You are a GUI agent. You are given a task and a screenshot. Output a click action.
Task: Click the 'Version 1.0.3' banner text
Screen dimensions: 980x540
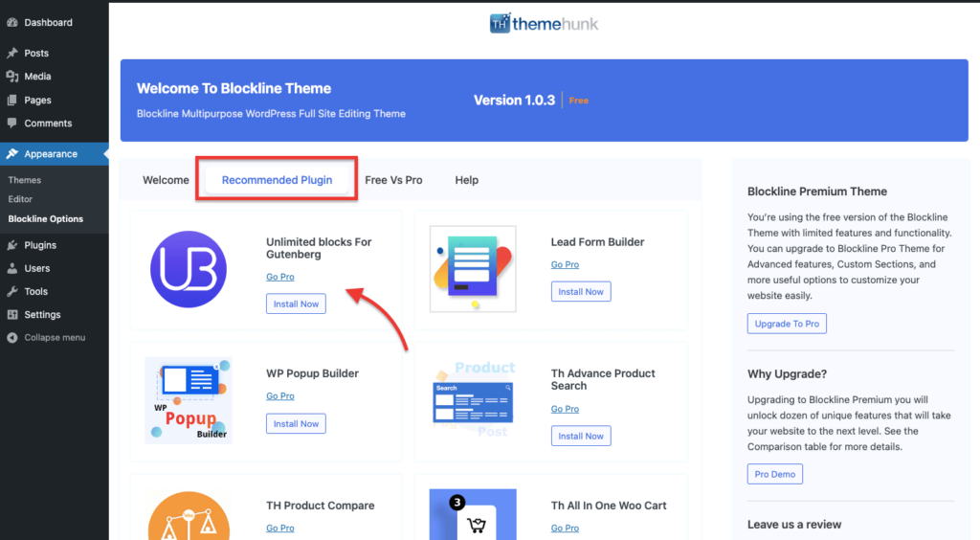point(514,100)
